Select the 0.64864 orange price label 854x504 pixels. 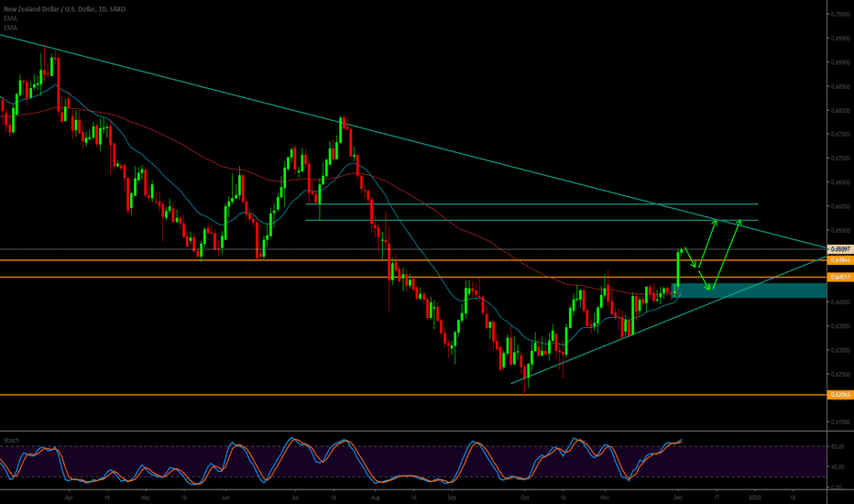click(839, 260)
